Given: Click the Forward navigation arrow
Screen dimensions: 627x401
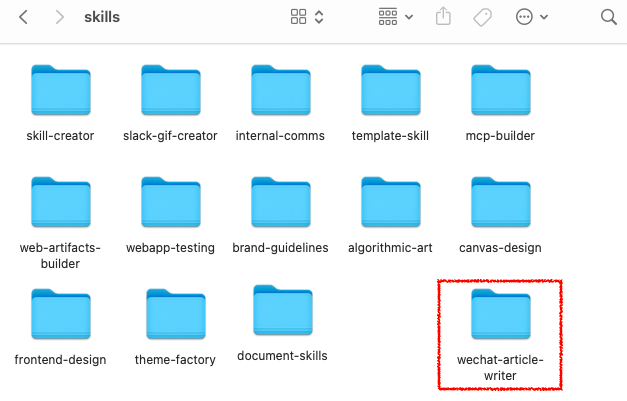Looking at the screenshot, I should click(60, 17).
